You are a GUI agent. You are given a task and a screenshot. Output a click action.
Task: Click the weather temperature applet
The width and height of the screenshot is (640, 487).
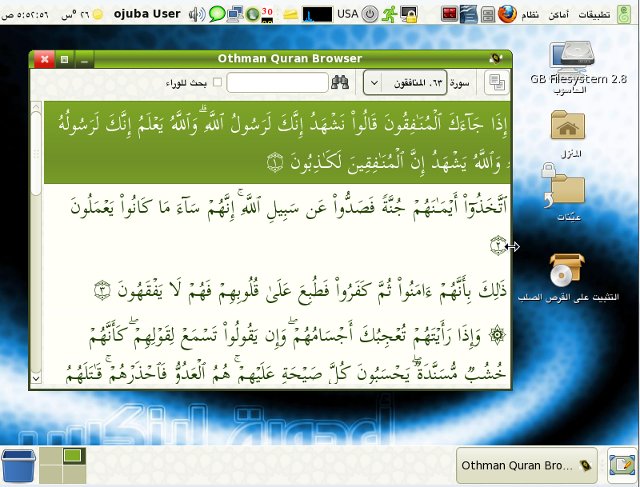[82, 15]
